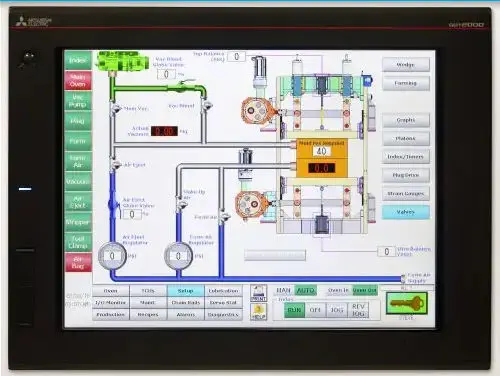Screen dimensions: 500x376
Task: Click the green key login icon
Action: (407, 303)
